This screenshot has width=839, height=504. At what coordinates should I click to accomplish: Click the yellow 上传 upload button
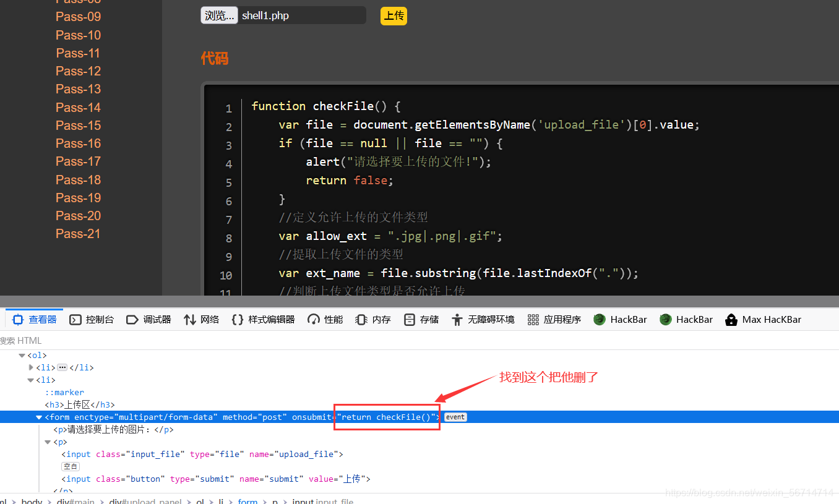(x=394, y=15)
